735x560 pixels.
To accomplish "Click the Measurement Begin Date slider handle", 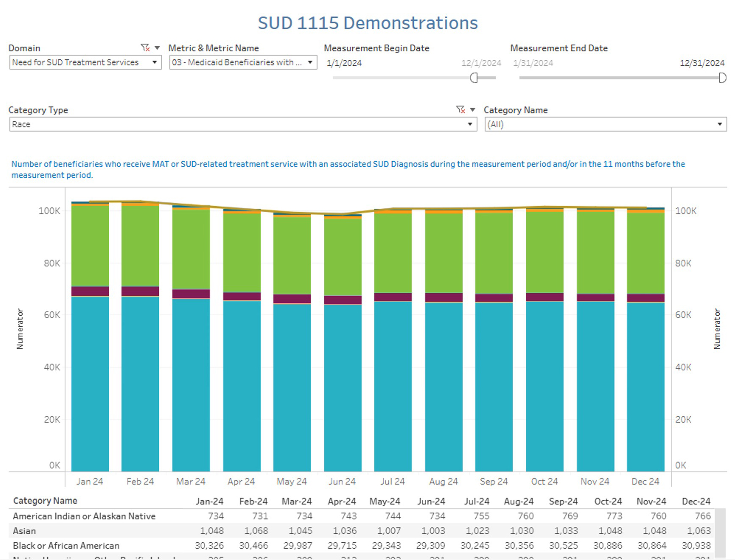I will pyautogui.click(x=474, y=78).
